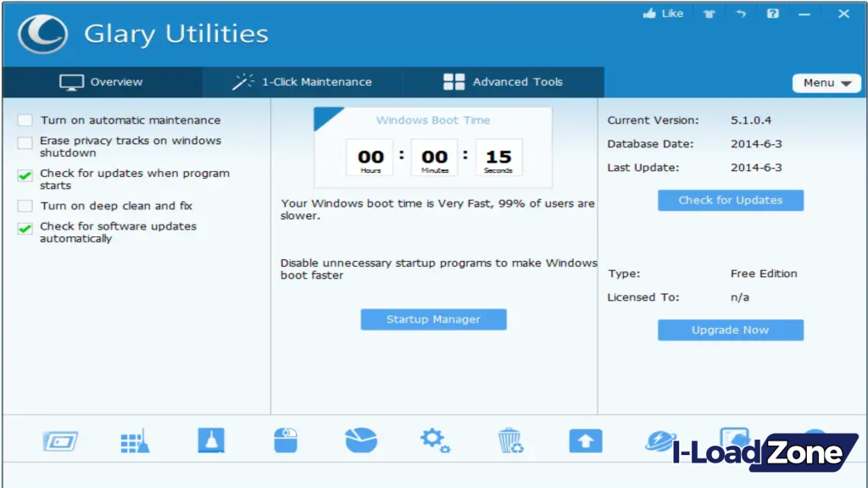Open the internet optimizer globe icon
Image resolution: width=868 pixels, height=488 pixels.
[x=659, y=440]
